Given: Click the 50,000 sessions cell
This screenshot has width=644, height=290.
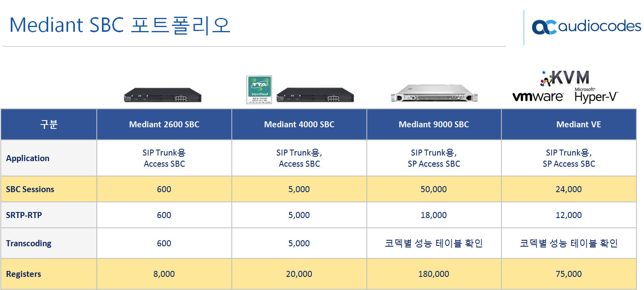Looking at the screenshot, I should pyautogui.click(x=434, y=189).
